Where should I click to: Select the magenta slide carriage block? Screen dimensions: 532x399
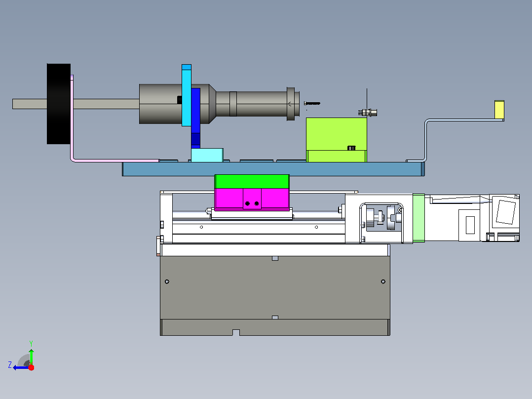tap(252, 199)
